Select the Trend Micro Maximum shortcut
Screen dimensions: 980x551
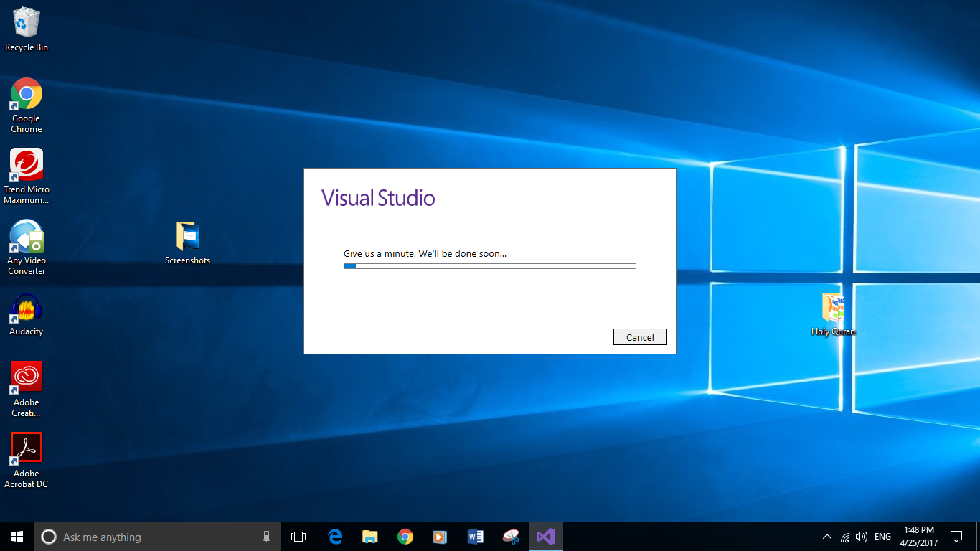27,176
